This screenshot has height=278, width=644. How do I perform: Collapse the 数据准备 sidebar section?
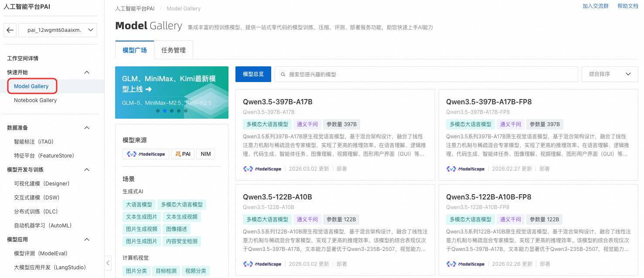tap(87, 128)
